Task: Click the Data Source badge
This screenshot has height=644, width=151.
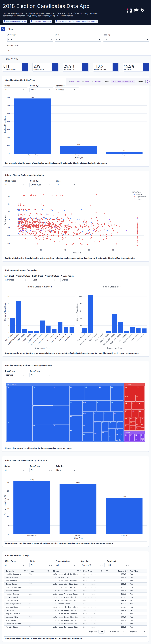Action: 77,21
